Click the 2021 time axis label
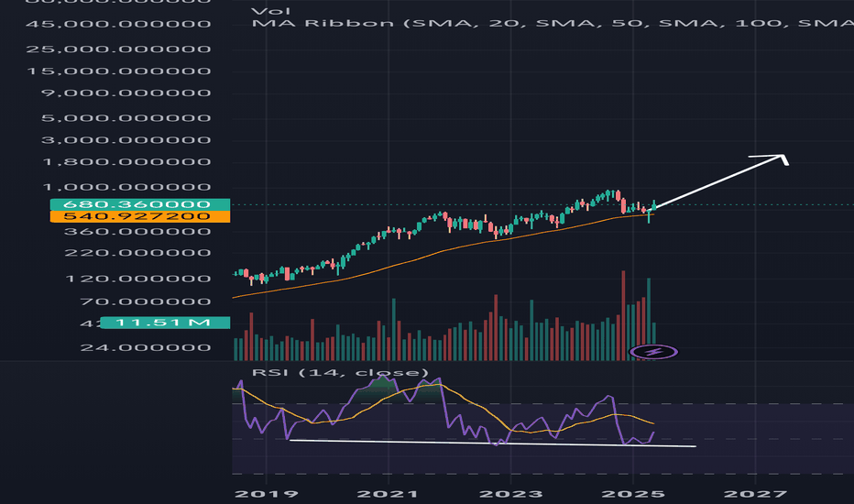854x504 pixels. [388, 494]
